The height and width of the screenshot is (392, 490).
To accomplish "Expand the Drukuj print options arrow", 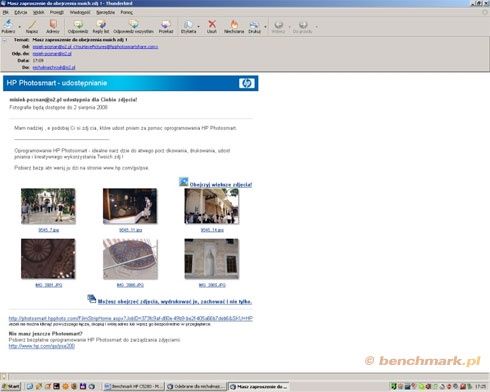I will pyautogui.click(x=265, y=26).
